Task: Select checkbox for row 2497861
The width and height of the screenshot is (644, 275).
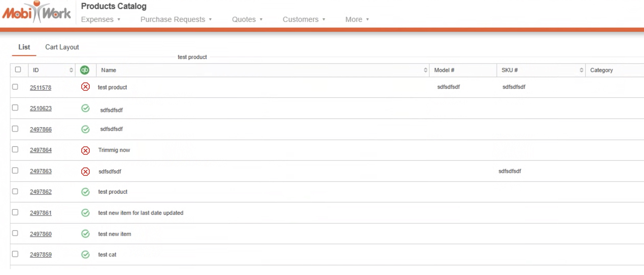Action: coord(15,212)
